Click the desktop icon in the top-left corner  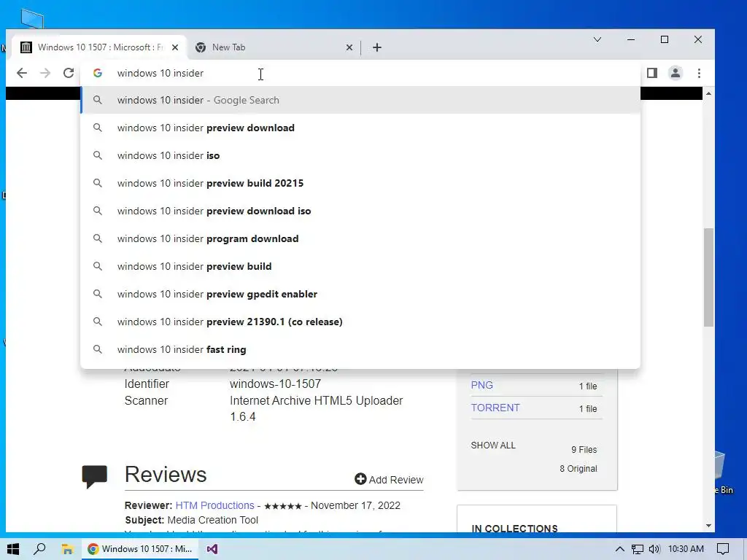(x=32, y=19)
